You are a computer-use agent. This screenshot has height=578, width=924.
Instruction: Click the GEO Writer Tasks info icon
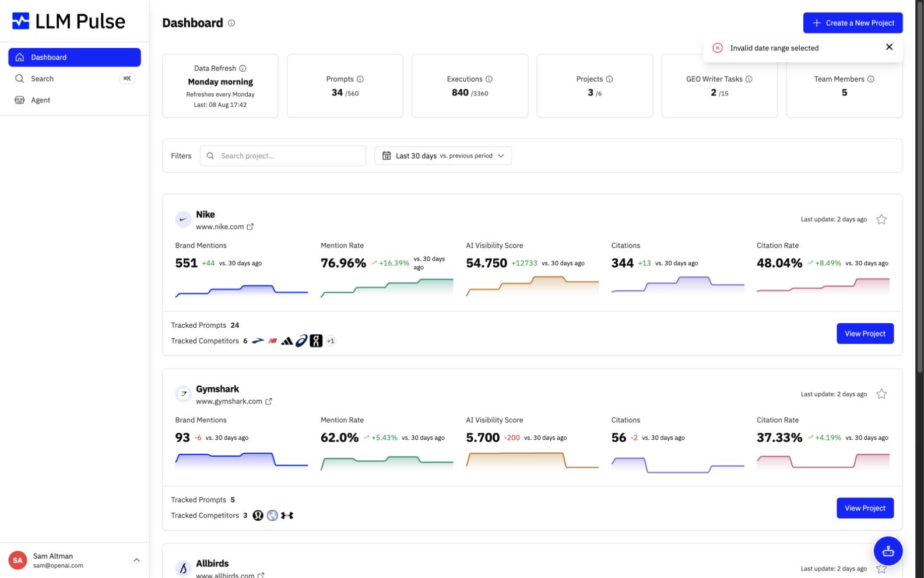(749, 79)
